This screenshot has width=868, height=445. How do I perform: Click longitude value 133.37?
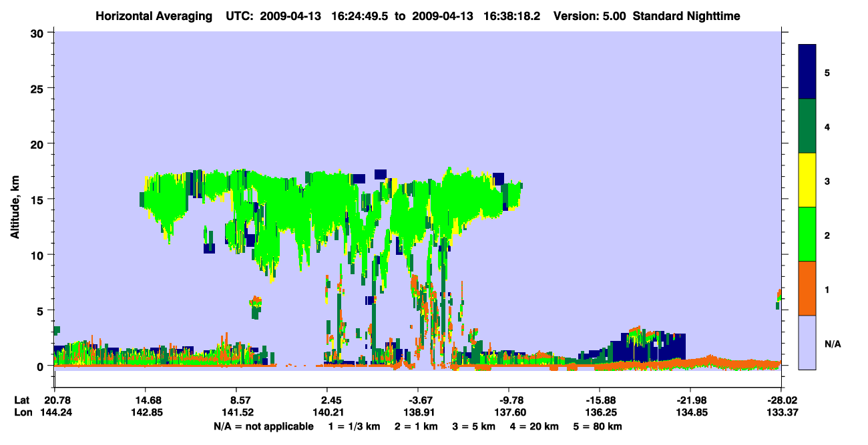(x=781, y=412)
